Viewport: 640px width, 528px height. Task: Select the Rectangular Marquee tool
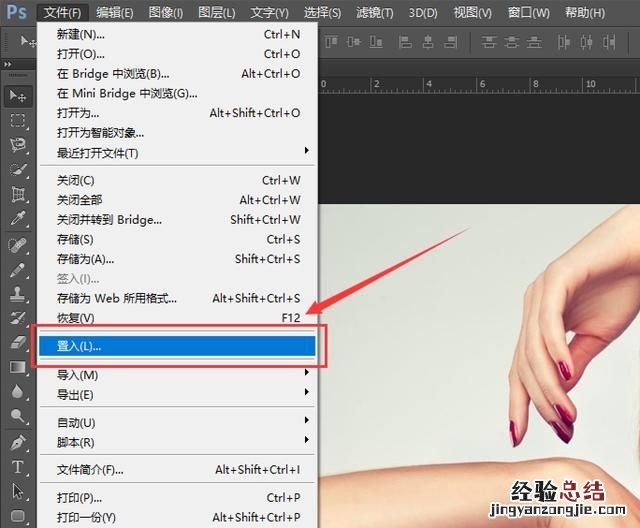pyautogui.click(x=18, y=120)
